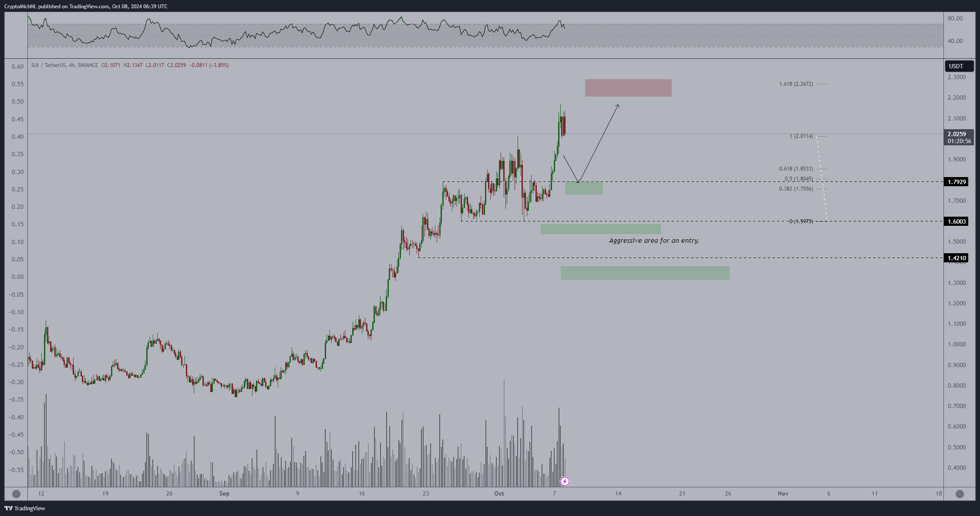The image size is (980, 516).
Task: Click the date 21 on the time axis
Action: click(x=682, y=493)
